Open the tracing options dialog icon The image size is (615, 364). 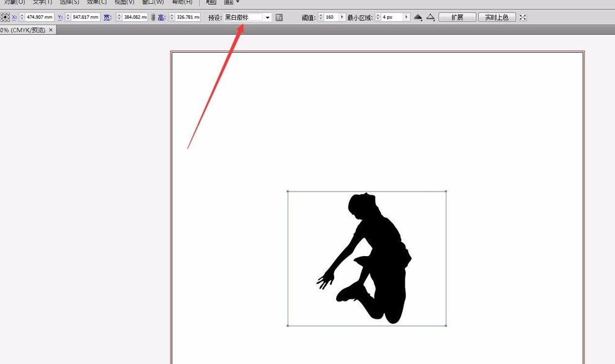click(279, 17)
